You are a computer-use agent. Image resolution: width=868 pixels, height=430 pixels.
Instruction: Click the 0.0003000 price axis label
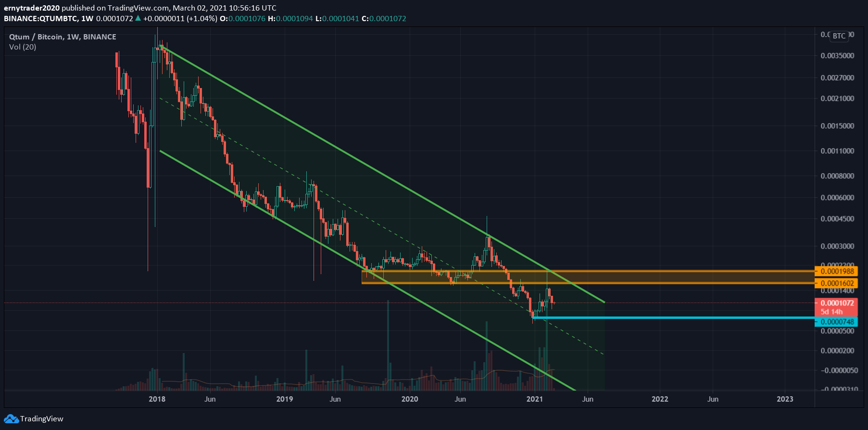[x=837, y=246]
